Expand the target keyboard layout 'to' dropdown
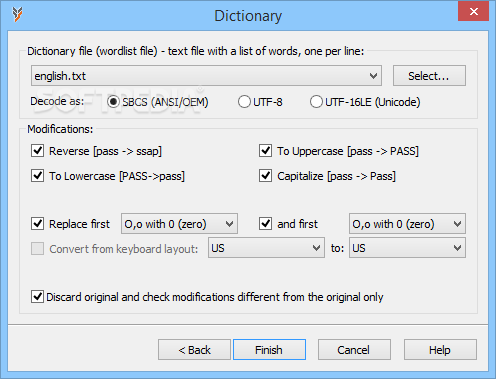The height and width of the screenshot is (379, 496). point(407,248)
